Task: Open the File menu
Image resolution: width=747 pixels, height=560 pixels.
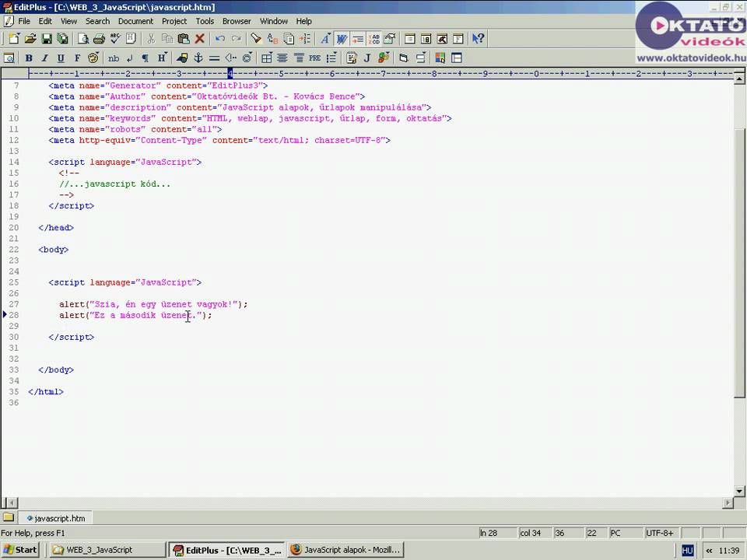Action: coord(24,21)
